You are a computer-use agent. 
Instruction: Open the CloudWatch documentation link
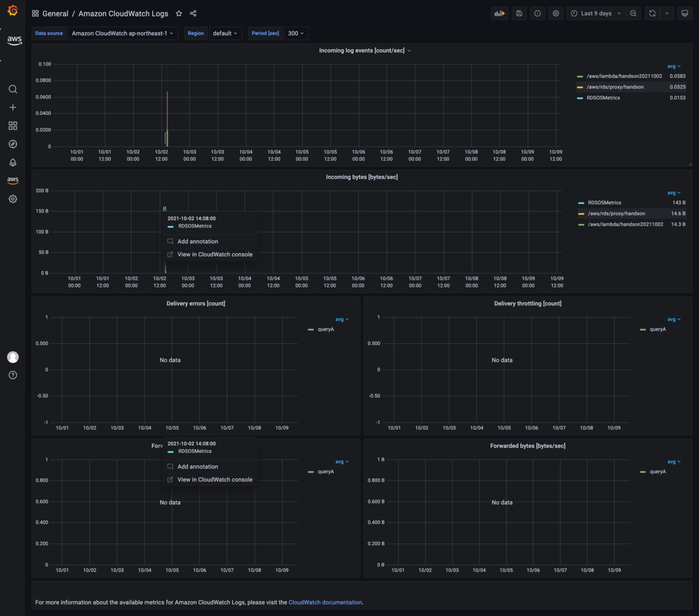pos(325,602)
